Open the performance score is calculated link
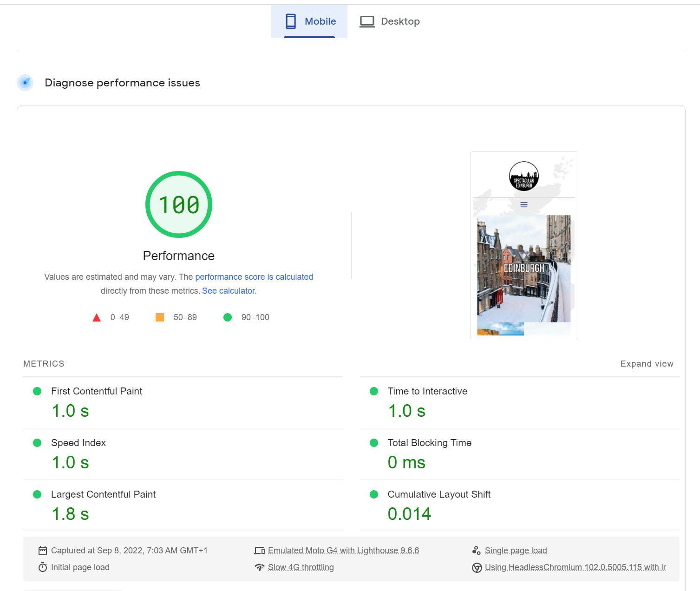700x591 pixels. point(254,277)
